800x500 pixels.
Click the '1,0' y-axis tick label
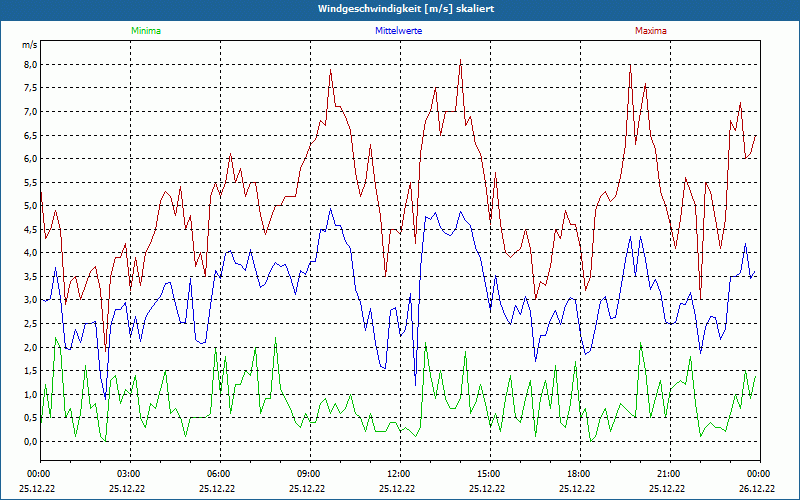tap(31, 394)
